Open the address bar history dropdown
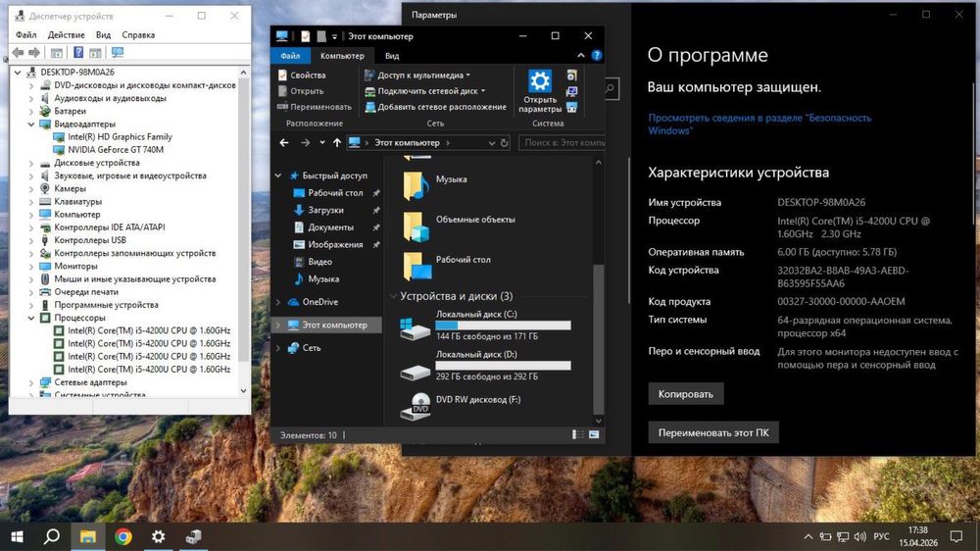The width and height of the screenshot is (980, 551). coord(492,143)
